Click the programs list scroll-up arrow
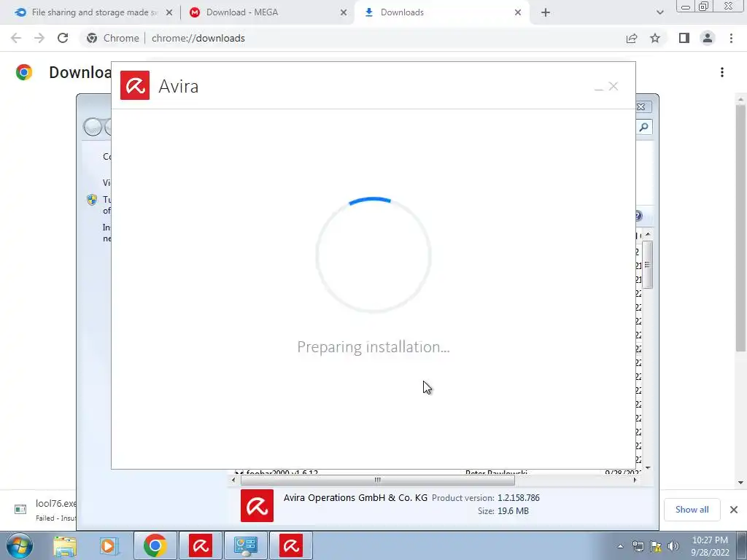This screenshot has width=747, height=560. coord(648,236)
